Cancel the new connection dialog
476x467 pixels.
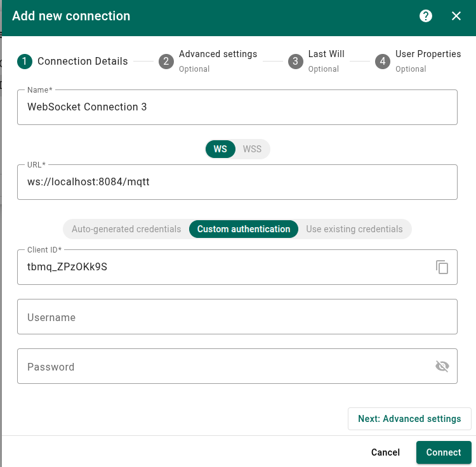(385, 452)
